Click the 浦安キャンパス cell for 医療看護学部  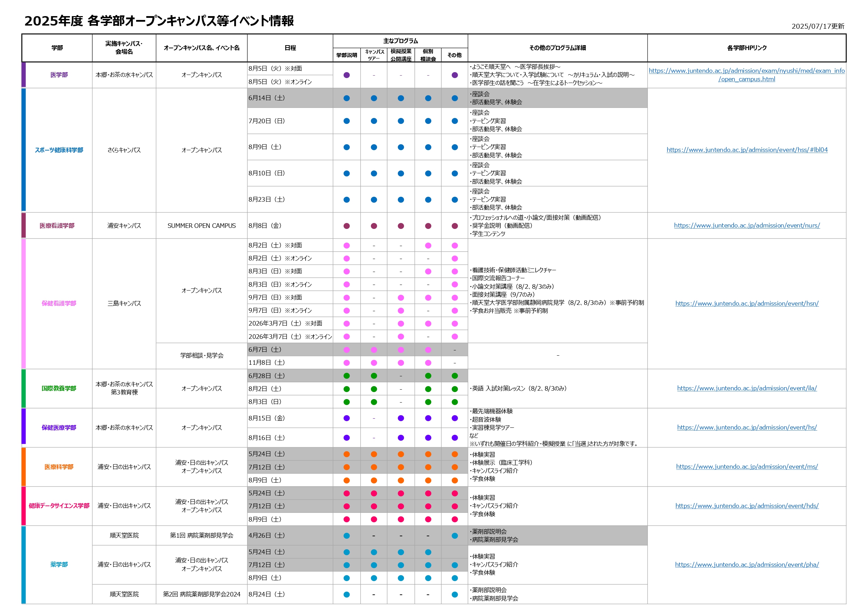pos(124,226)
